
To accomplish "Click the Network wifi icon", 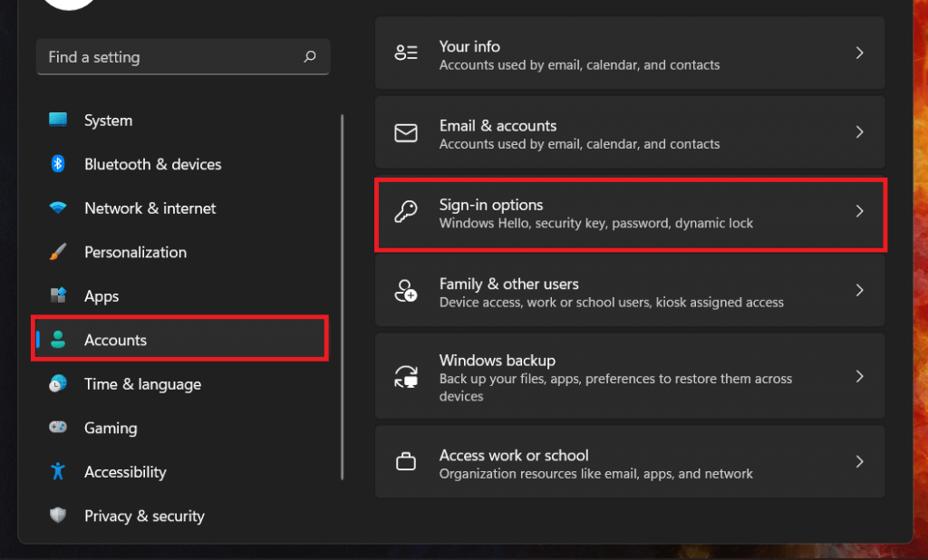I will [58, 208].
